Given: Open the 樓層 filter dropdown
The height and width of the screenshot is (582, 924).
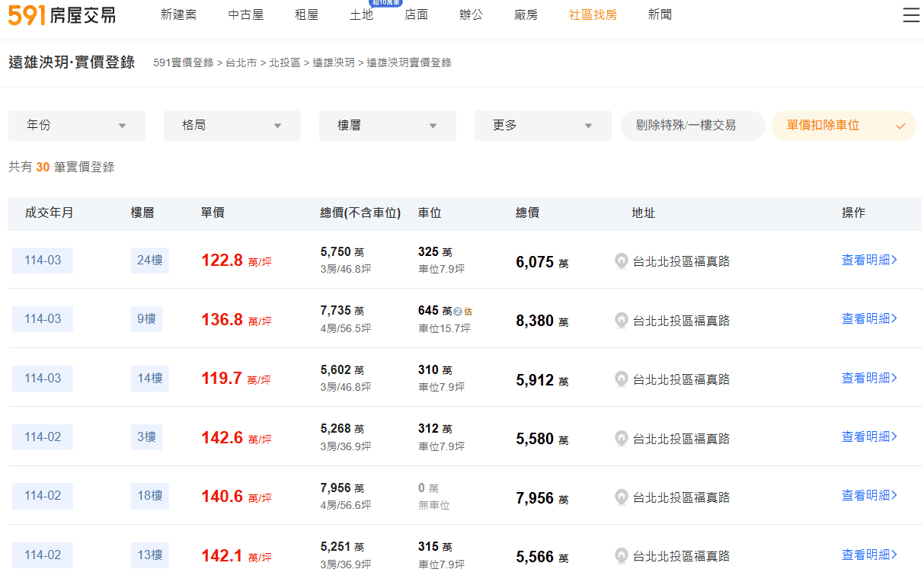Looking at the screenshot, I should click(x=387, y=126).
